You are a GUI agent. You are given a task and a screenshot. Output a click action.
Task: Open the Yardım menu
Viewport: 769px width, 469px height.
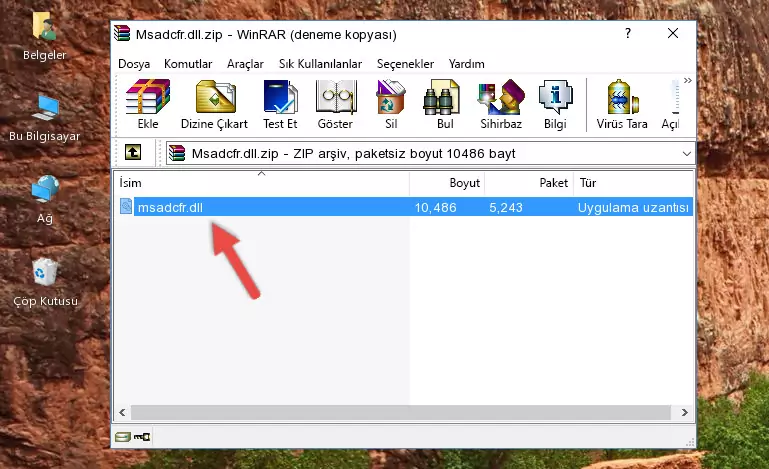[x=466, y=64]
